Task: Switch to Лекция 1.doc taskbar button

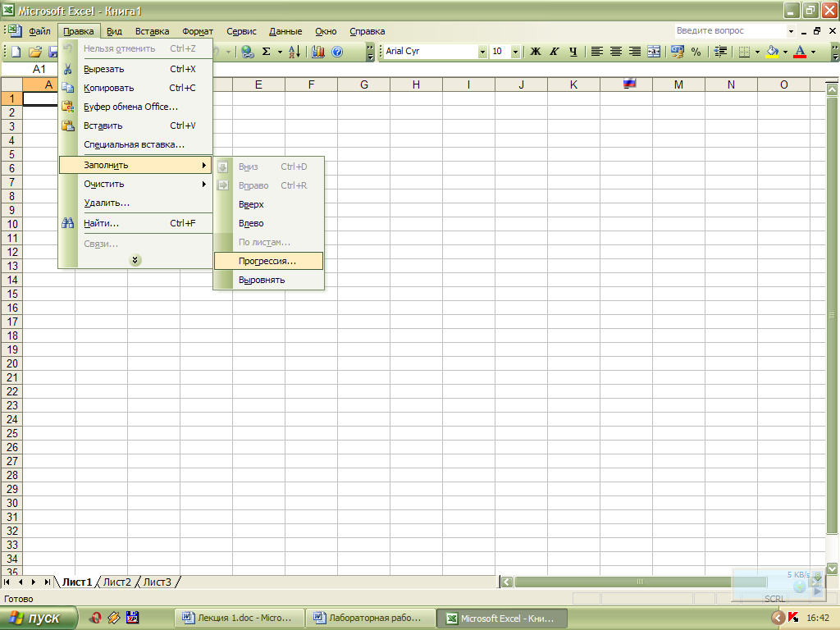Action: click(x=240, y=619)
